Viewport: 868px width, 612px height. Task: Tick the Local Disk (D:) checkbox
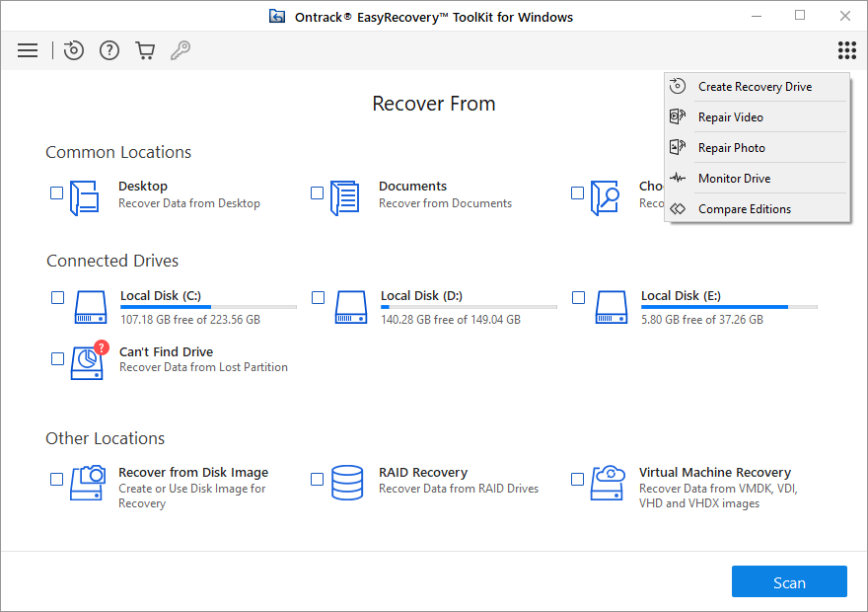coord(319,297)
